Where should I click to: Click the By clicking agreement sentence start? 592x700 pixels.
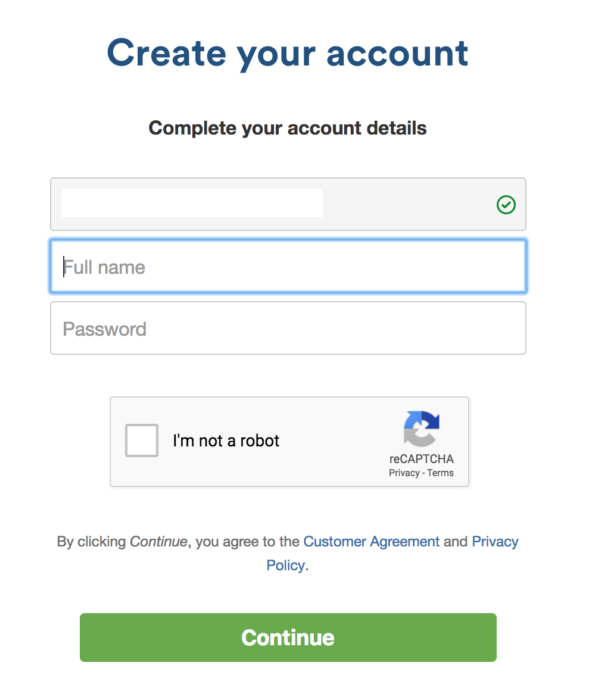[x=91, y=542]
